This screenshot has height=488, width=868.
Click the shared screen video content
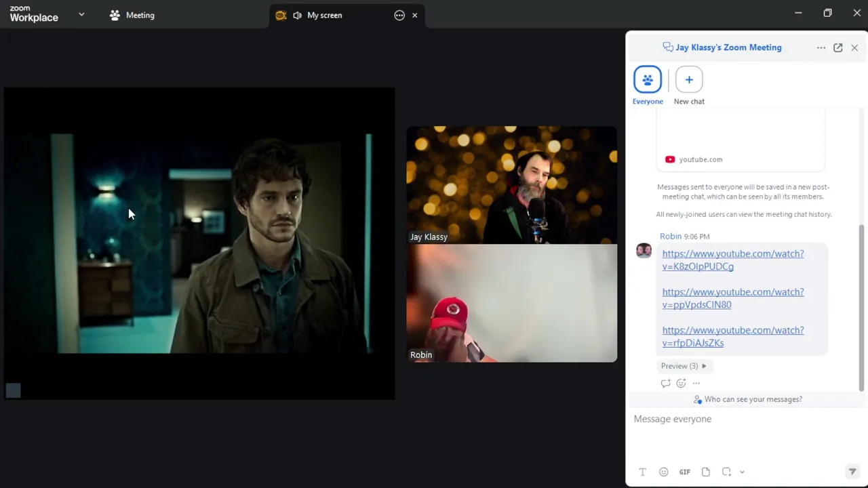[x=199, y=243]
